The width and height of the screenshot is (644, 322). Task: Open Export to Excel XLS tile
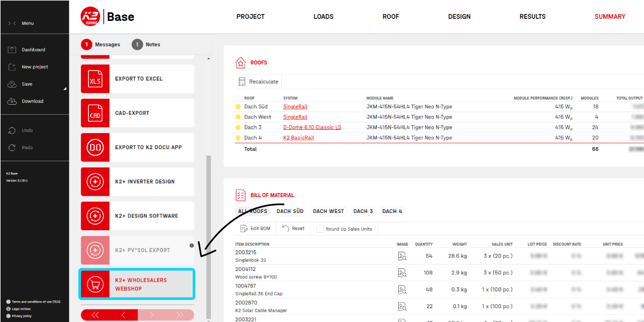coord(137,79)
